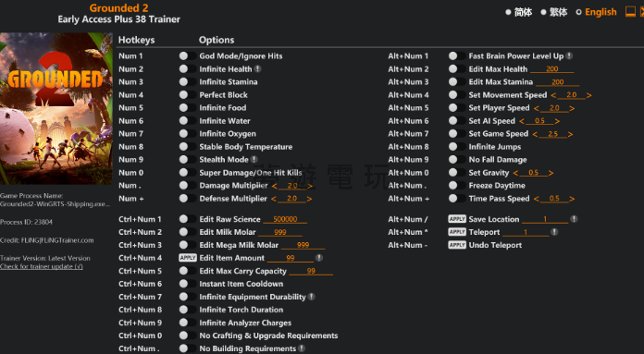This screenshot has width=644, height=354.
Task: Decrease Damage Multiplier with left arrow
Action: pos(275,186)
